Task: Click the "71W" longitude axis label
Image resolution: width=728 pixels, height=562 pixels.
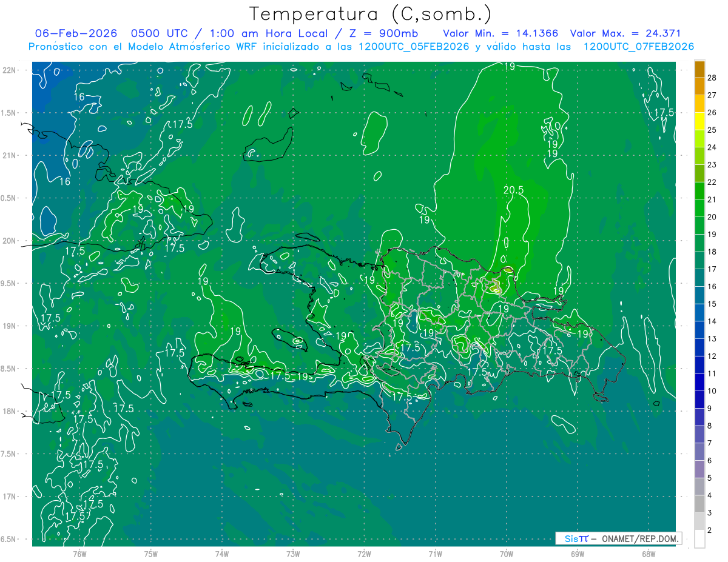Action: pos(436,554)
